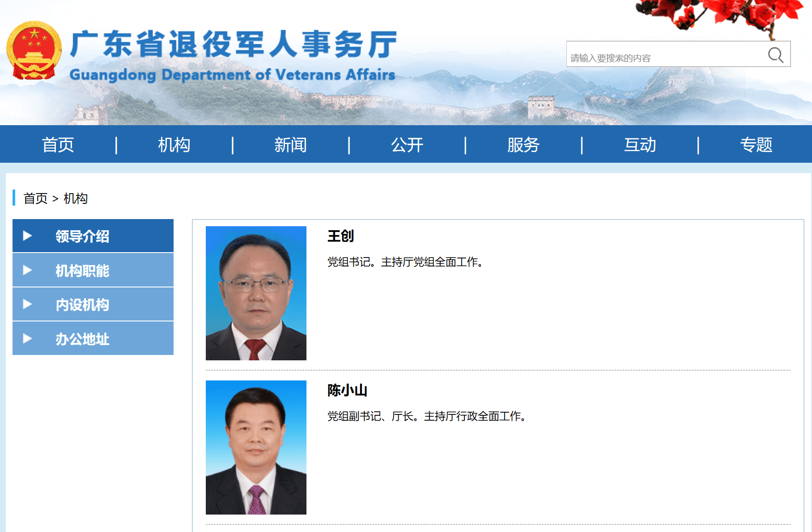Expand the 内设机构 section
812x532 pixels.
pos(83,304)
